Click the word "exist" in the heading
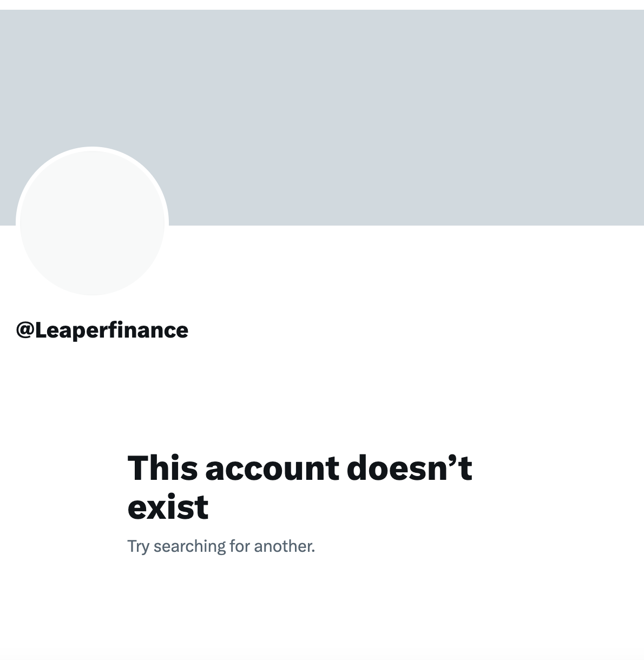Viewport: 644px width, 660px height. pyautogui.click(x=168, y=507)
